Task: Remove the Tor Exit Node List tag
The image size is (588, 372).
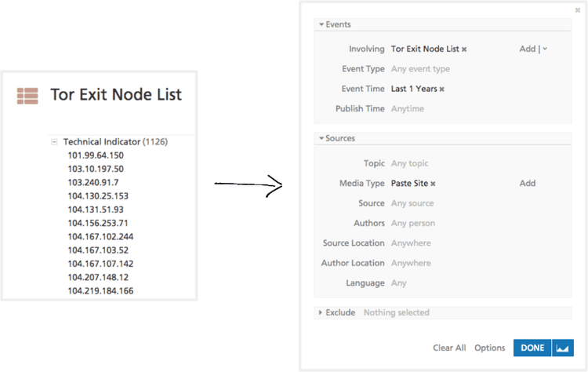Action: click(464, 49)
